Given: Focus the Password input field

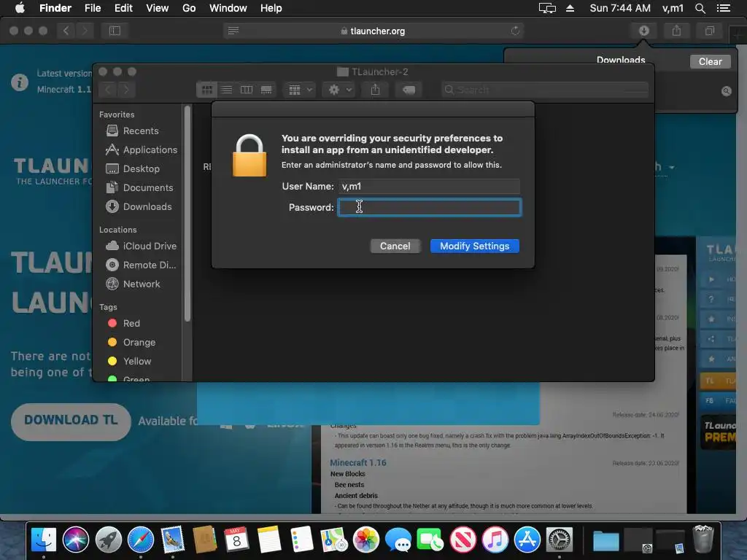Looking at the screenshot, I should (429, 207).
